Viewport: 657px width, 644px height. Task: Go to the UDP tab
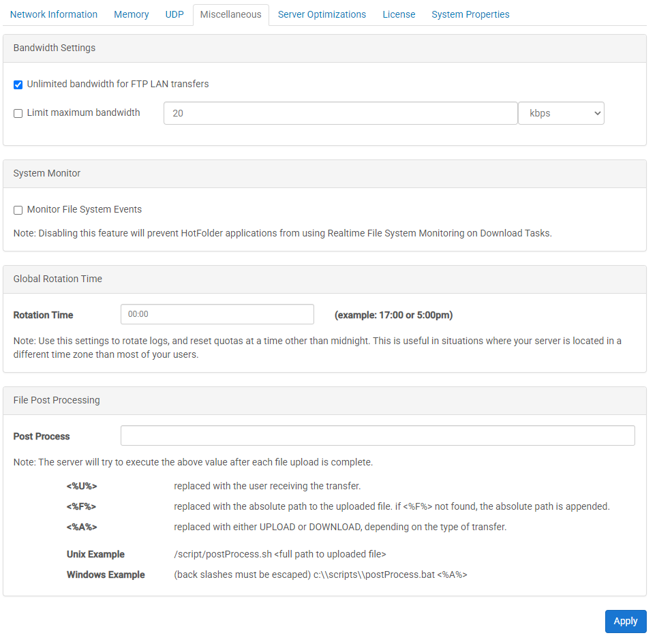[x=174, y=15]
